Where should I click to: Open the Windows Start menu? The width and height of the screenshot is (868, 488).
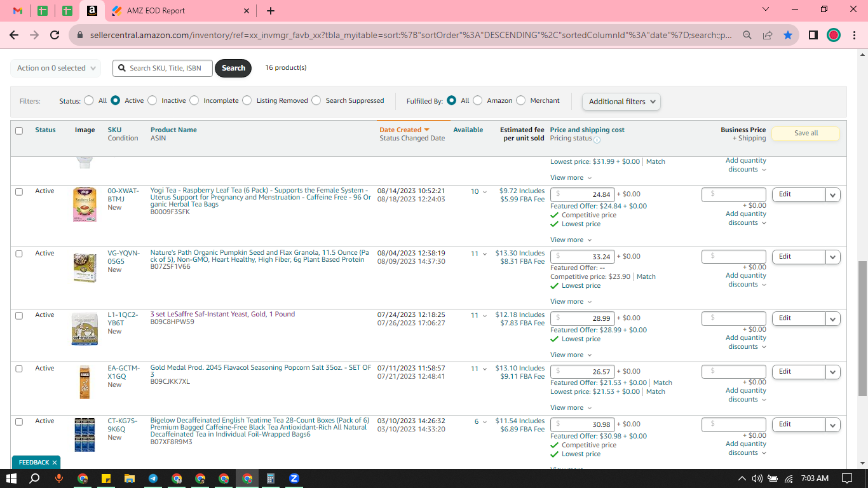point(11,478)
